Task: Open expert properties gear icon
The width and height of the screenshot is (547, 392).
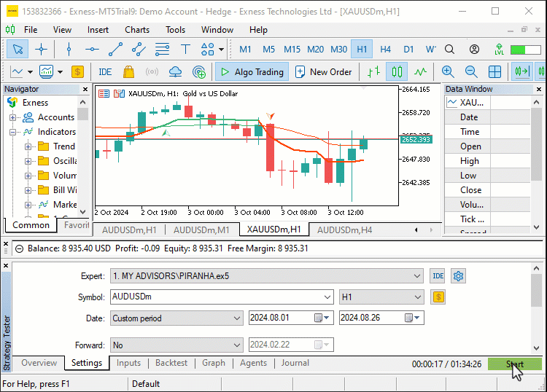Action: coord(458,276)
